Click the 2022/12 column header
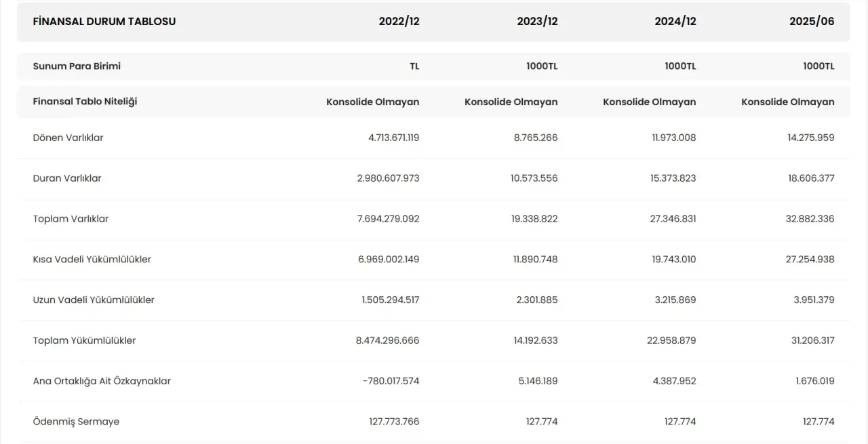868x444 pixels. click(x=399, y=22)
